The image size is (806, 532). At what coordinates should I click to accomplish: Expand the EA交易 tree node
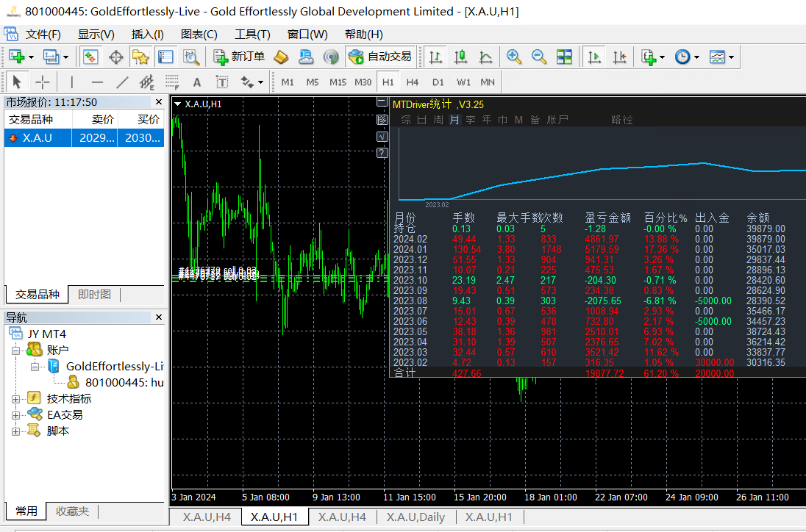tap(16, 415)
